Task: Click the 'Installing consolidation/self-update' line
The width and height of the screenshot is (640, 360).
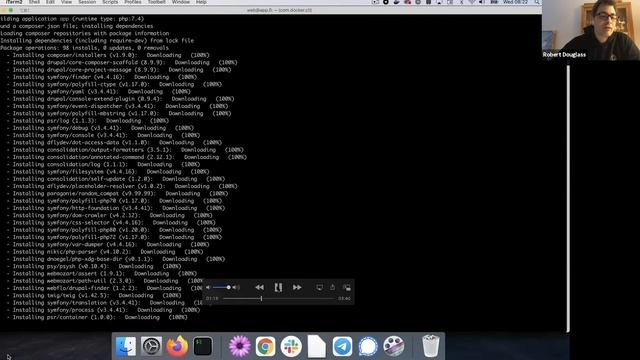Action: pos(116,179)
